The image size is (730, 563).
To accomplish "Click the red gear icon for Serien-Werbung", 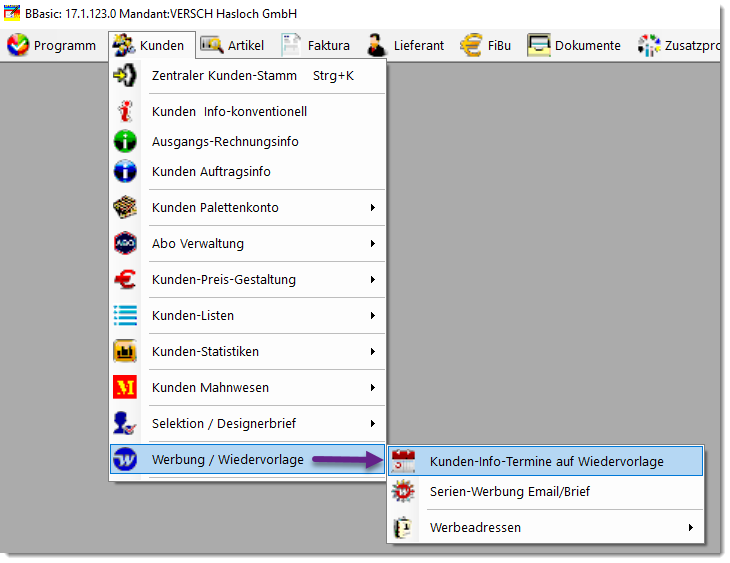I will click(403, 491).
